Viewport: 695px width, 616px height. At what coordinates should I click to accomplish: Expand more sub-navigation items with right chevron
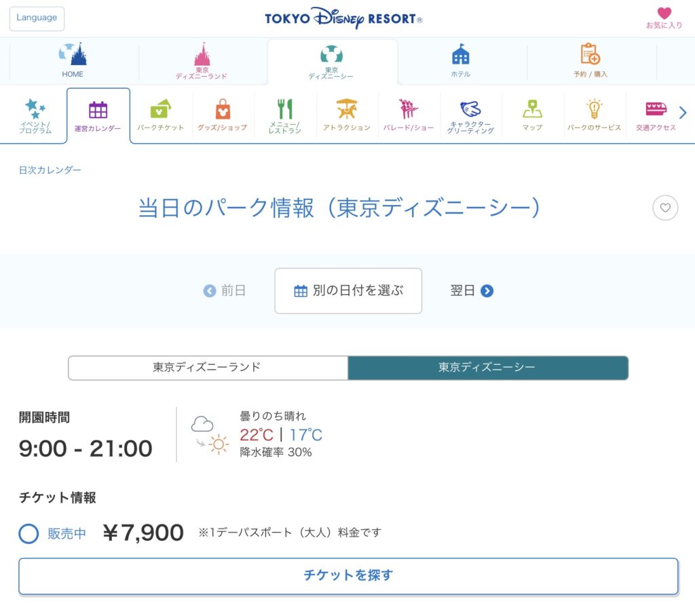tap(683, 113)
